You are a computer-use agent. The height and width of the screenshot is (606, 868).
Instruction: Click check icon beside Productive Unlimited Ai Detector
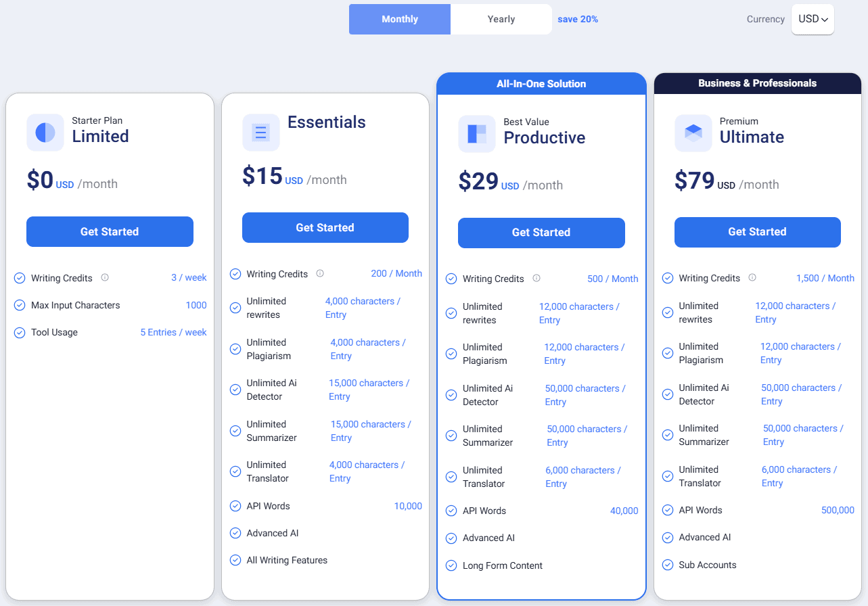[451, 395]
